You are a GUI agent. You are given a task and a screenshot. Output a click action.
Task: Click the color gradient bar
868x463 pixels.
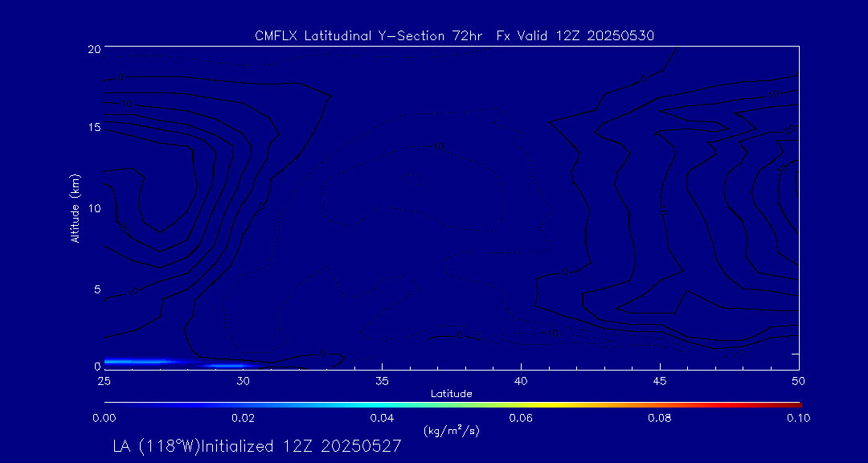[x=452, y=405]
